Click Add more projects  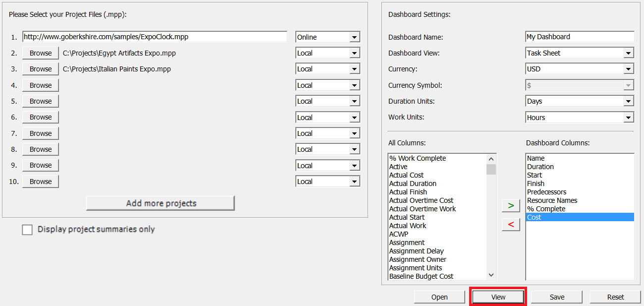tap(160, 203)
